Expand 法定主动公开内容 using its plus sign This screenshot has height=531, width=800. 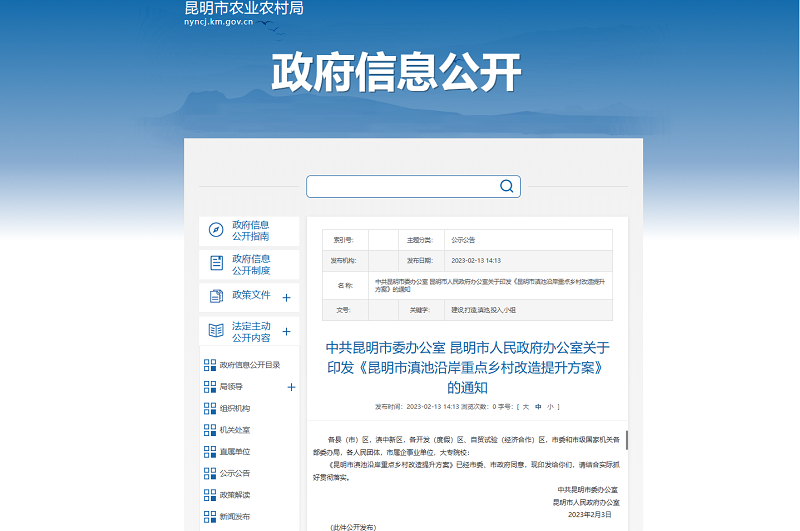coord(287,331)
